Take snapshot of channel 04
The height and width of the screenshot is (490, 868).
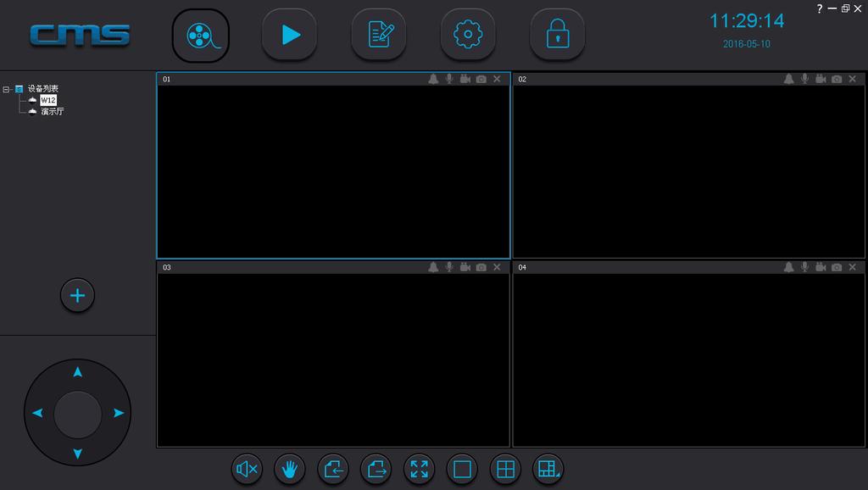(837, 267)
